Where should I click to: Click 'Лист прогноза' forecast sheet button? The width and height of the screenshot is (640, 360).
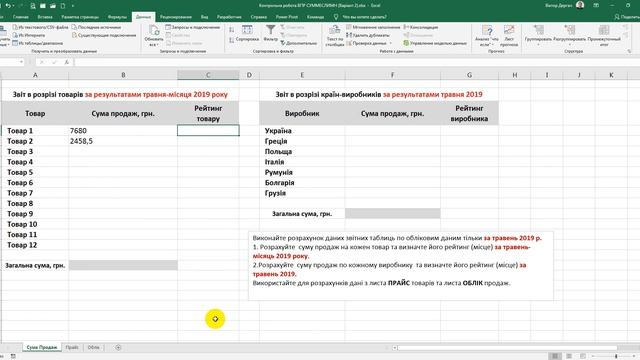pos(509,35)
